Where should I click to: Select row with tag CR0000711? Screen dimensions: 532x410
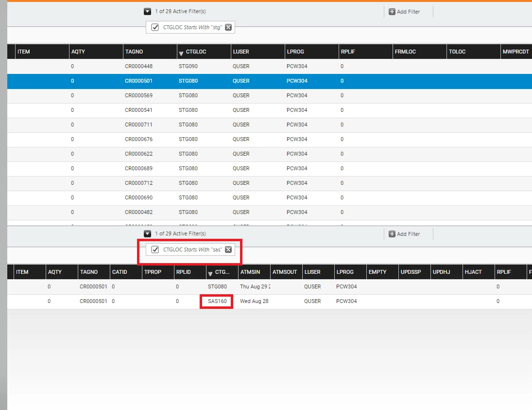tap(269, 125)
